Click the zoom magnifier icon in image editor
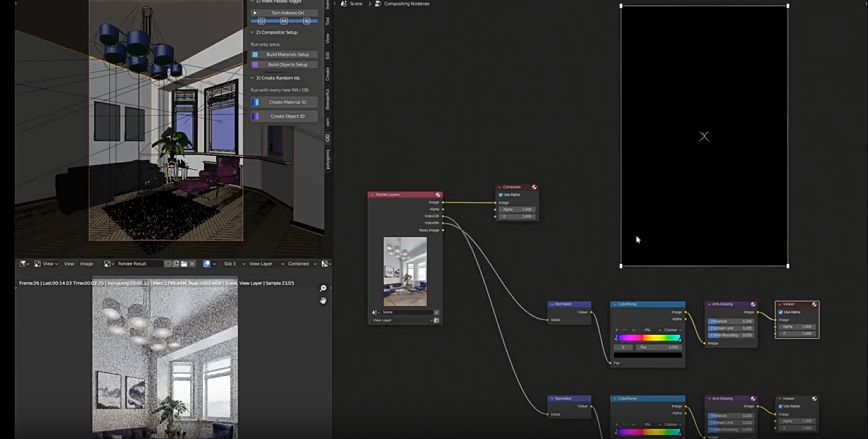This screenshot has width=868, height=439. tap(323, 289)
